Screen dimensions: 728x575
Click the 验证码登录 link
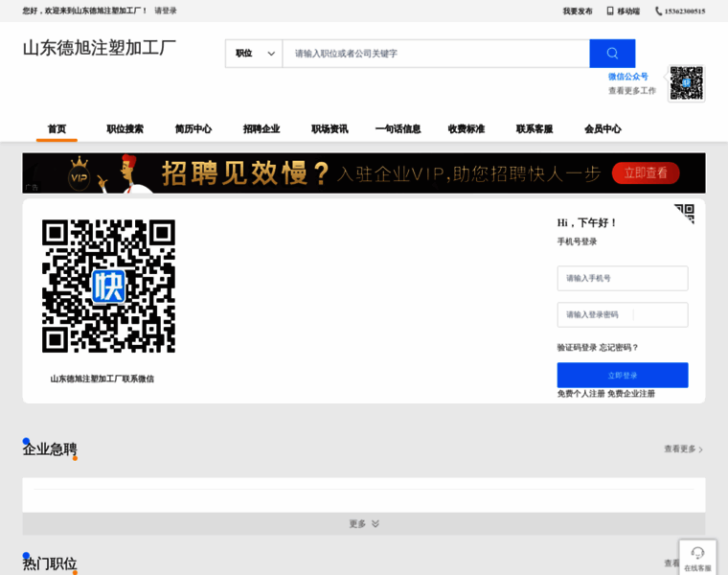point(577,348)
